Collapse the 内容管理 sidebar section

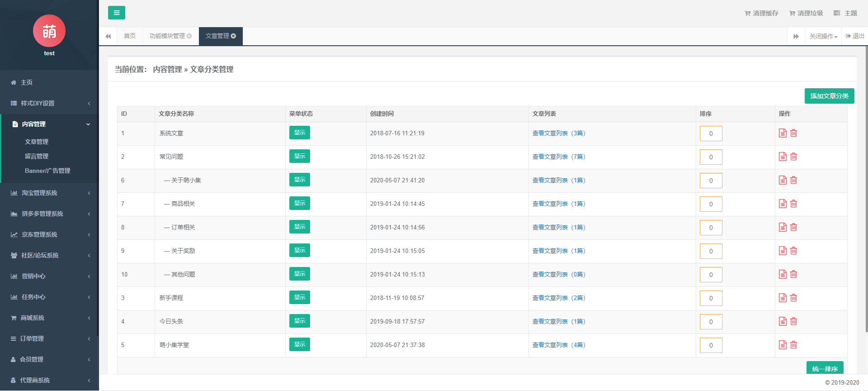[x=49, y=124]
